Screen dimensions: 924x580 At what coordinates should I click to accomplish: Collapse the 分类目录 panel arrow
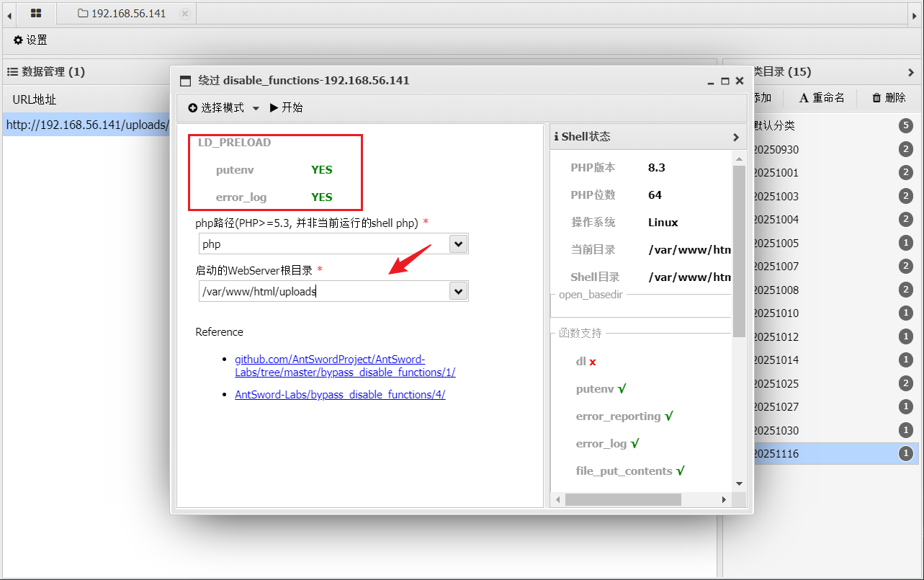coord(911,72)
